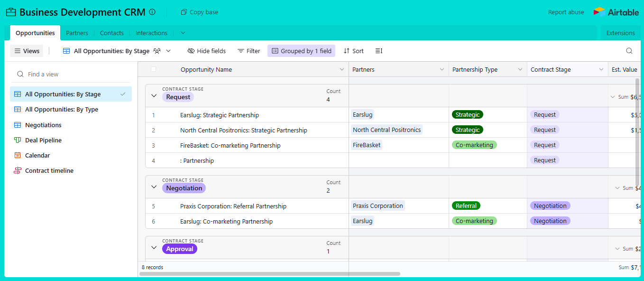Expand the more tables chevron
This screenshot has height=281, width=644.
click(x=183, y=33)
